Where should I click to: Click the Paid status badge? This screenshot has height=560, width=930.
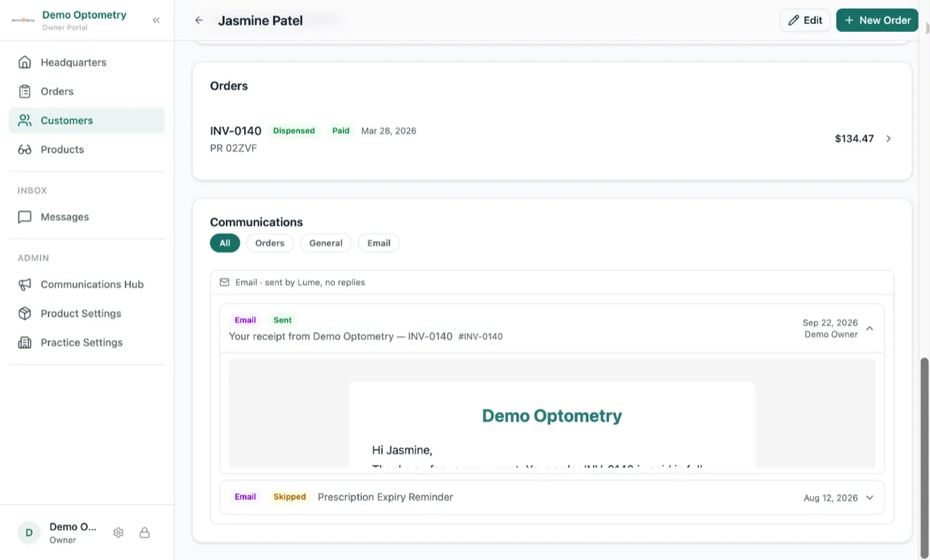(341, 131)
